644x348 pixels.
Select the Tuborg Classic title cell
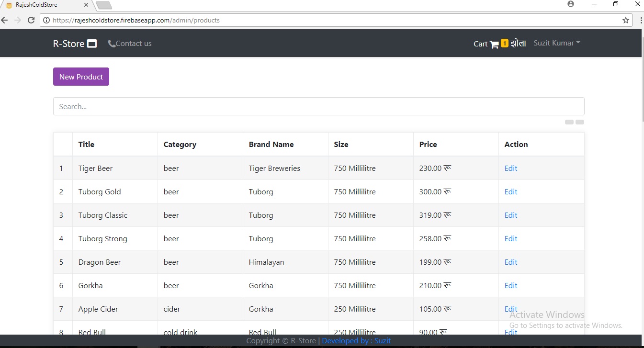(x=115, y=215)
